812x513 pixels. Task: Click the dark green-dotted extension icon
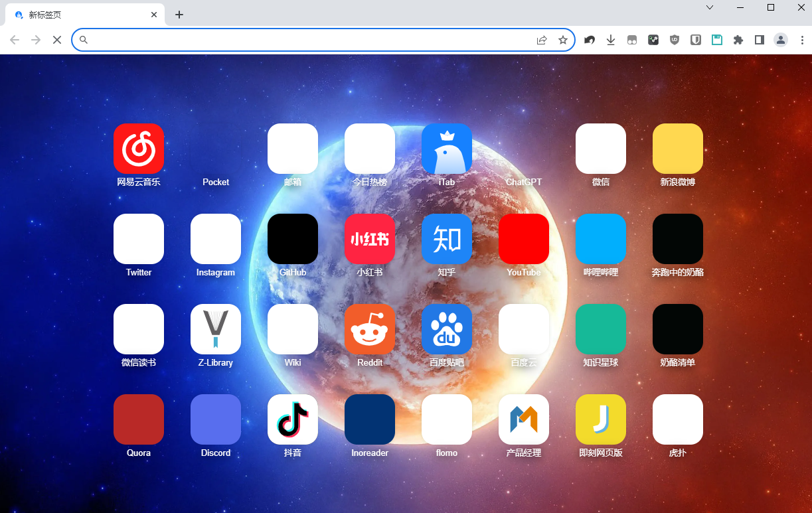[x=653, y=40]
